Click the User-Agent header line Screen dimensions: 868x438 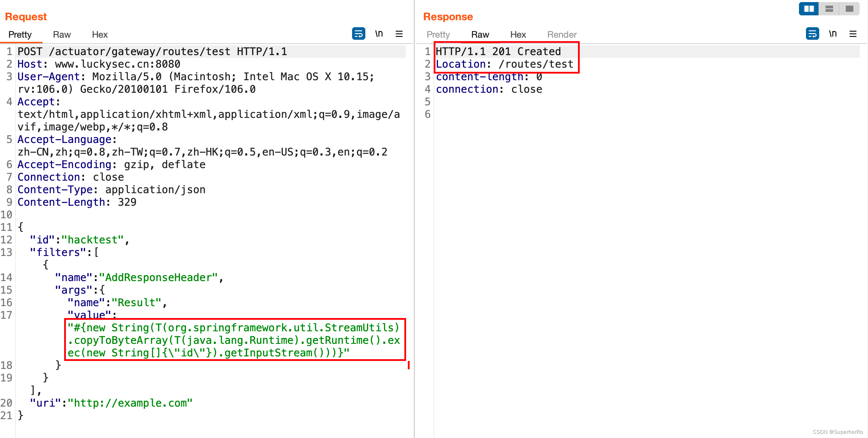[196, 83]
